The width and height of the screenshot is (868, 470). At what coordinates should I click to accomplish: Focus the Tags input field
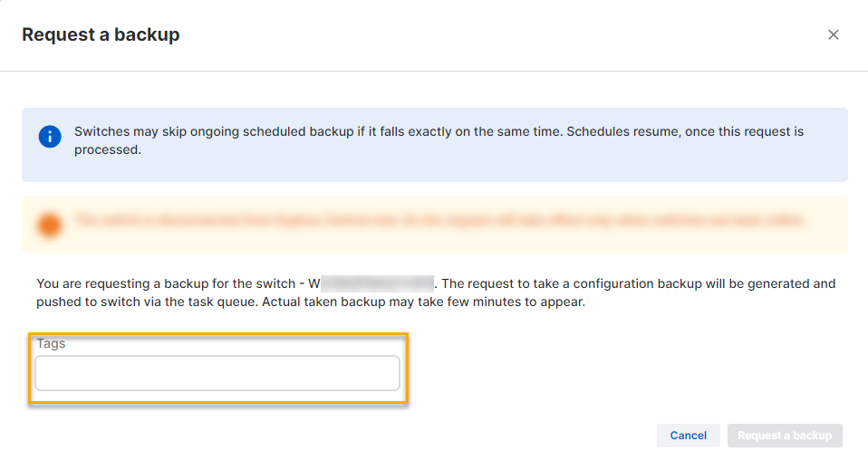pyautogui.click(x=217, y=373)
